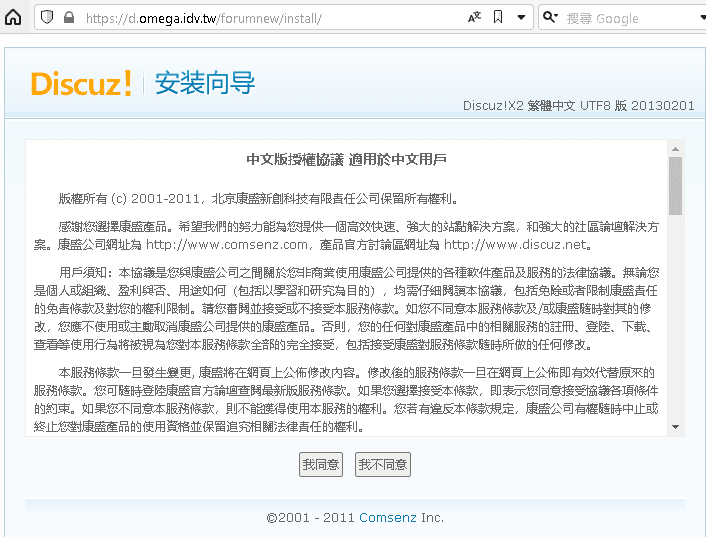Open the tracking protection shield icon
706x537 pixels.
[47, 17]
